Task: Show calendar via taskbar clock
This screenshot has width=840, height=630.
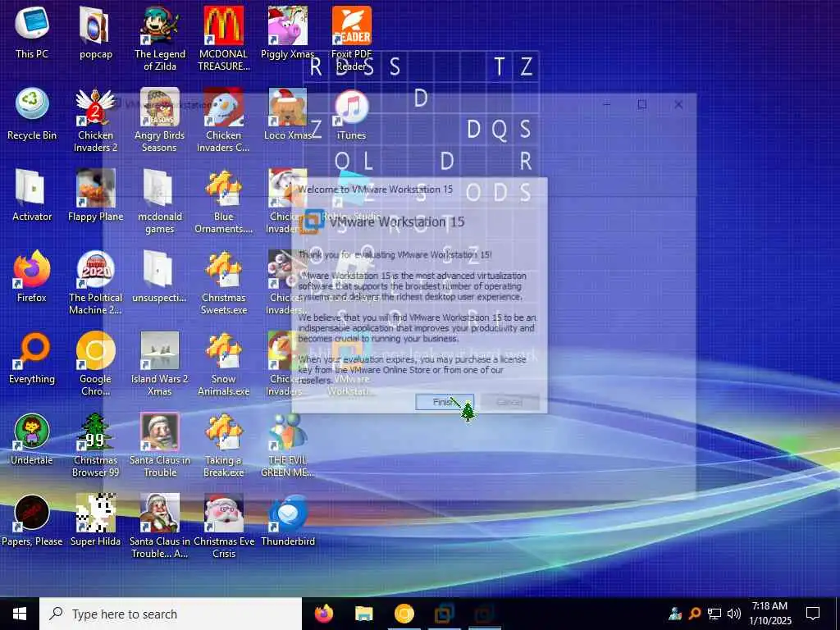Action: 769,614
